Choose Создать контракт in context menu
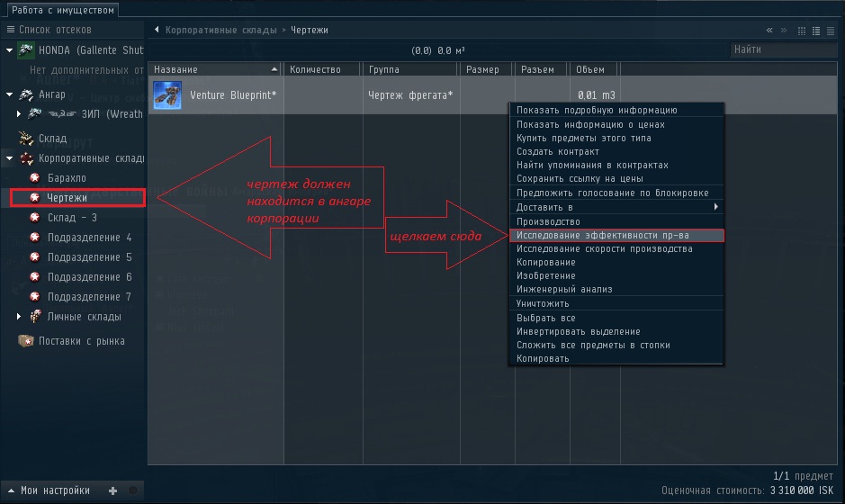Screen dimensions: 845x504 (616, 151)
